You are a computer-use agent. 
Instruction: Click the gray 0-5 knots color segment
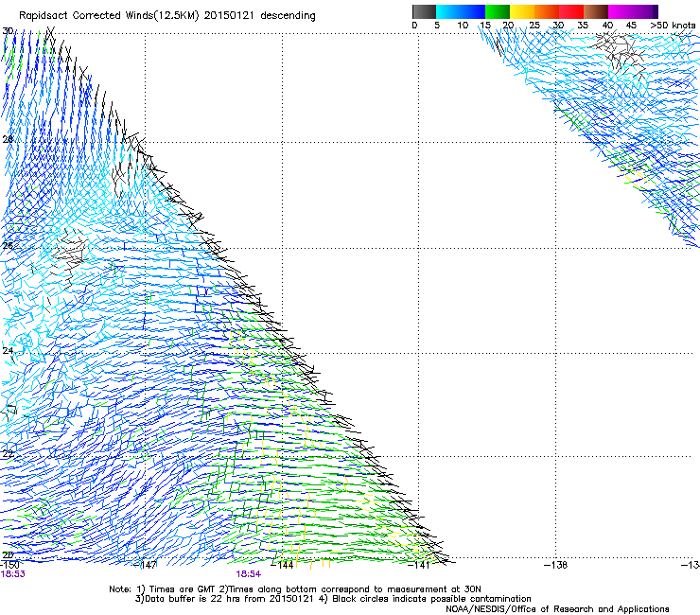click(x=424, y=11)
